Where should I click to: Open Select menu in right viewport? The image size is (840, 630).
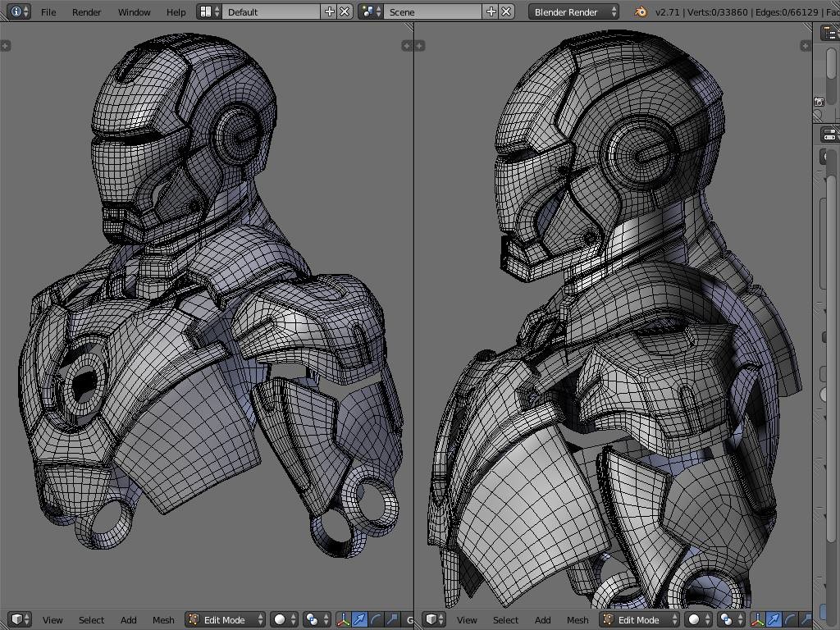pos(505,620)
